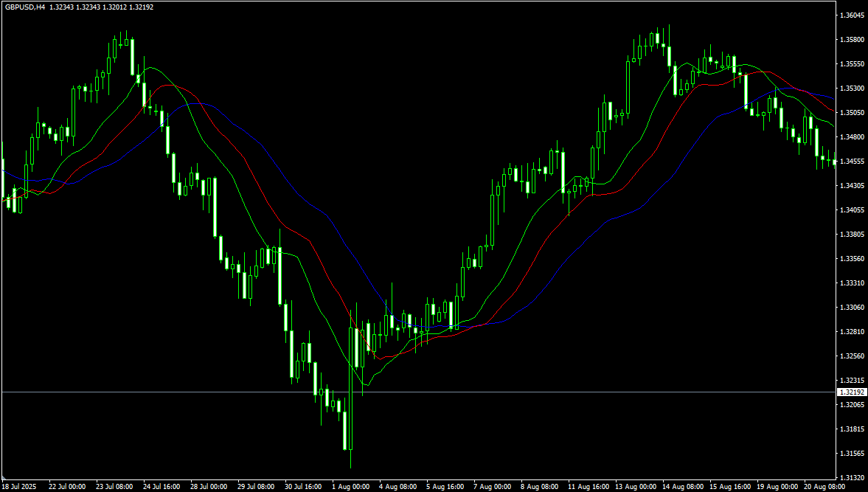This screenshot has width=868, height=492.
Task: Click the 1 Aug 00:00 time label
Action: (350, 487)
